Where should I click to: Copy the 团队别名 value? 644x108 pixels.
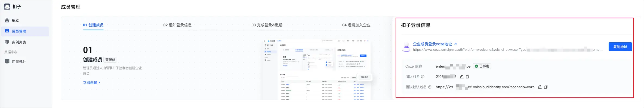coord(468,77)
